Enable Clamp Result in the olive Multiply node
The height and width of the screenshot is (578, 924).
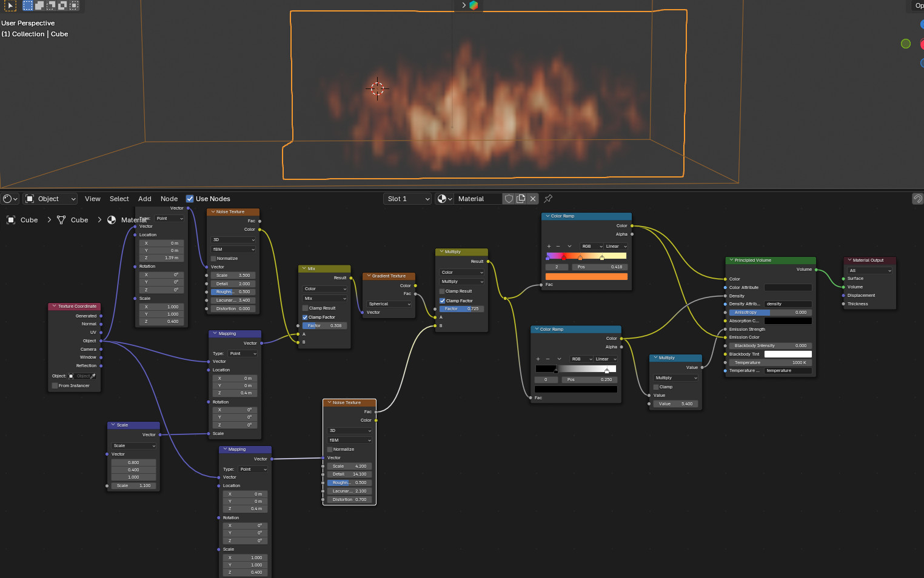coord(442,291)
